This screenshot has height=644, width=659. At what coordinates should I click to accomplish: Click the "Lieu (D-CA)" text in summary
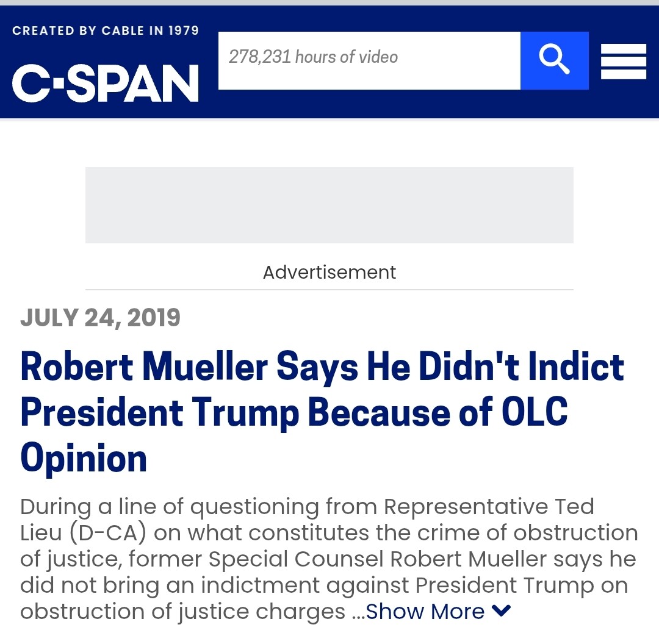coord(84,533)
